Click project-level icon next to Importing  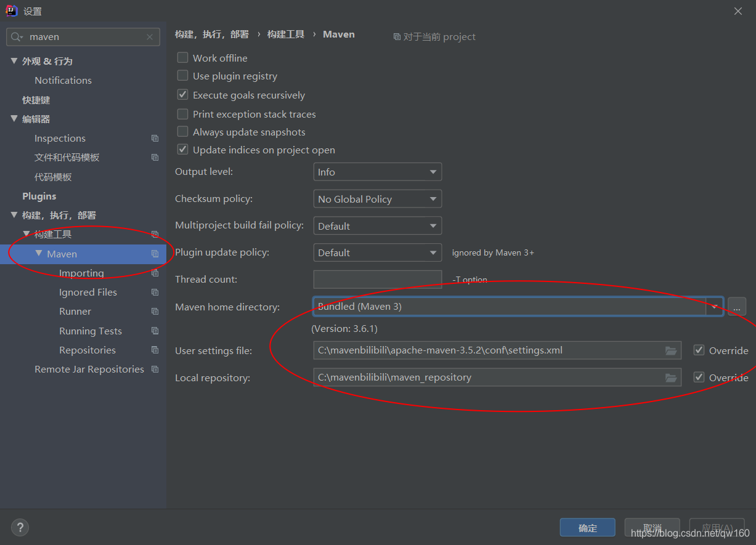tap(155, 273)
